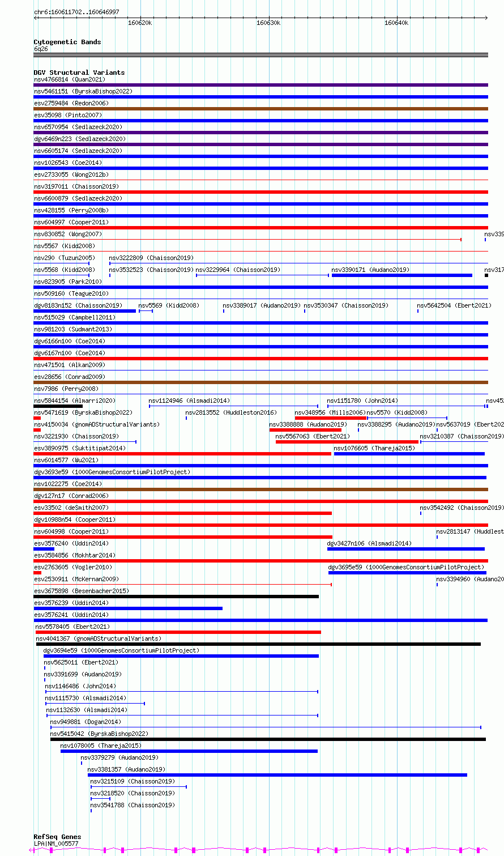Select the 6q26 cytogenetic band label
The height and width of the screenshot is (856, 504).
coord(41,49)
